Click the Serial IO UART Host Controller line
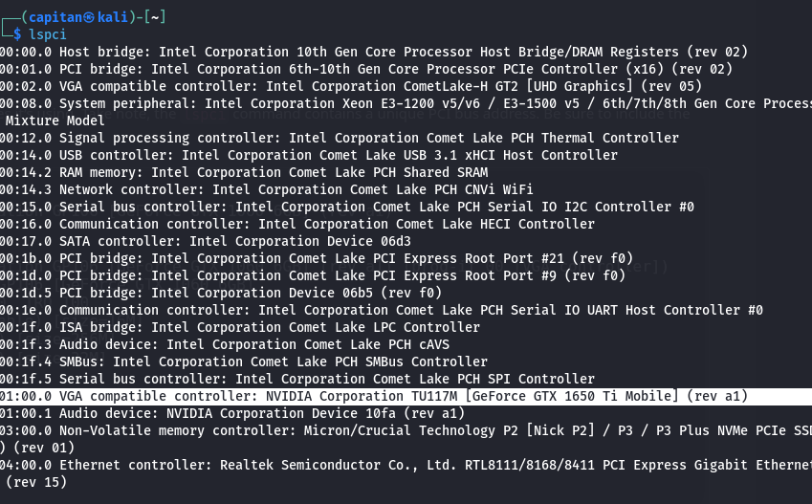This screenshot has width=812, height=504. pyautogui.click(x=381, y=310)
